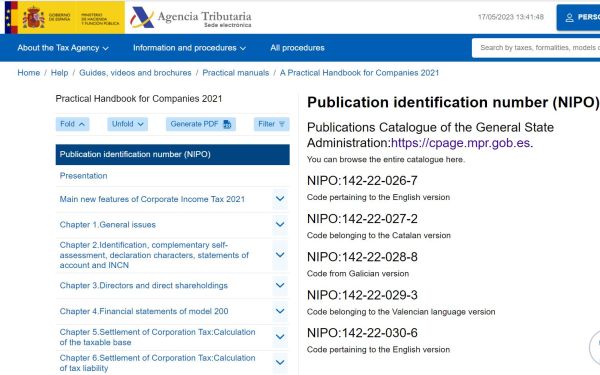600x375 pixels.
Task: Expand Main new features section chevron
Action: click(x=280, y=199)
